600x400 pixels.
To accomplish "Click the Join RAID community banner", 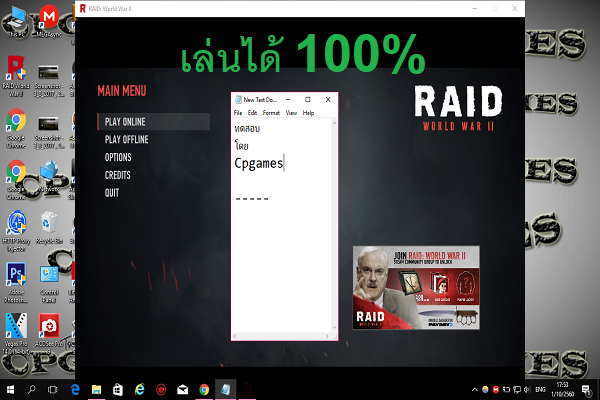I will pyautogui.click(x=416, y=288).
